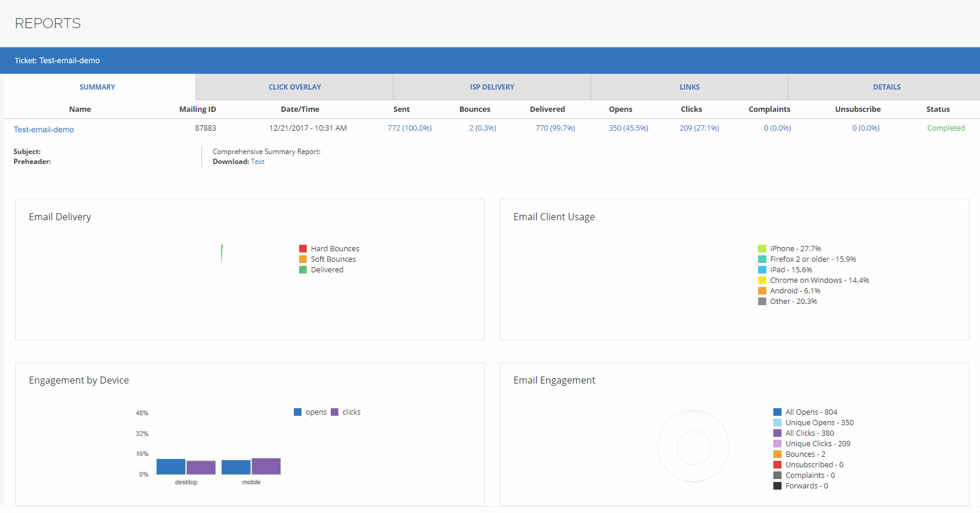
Task: Select the iPhone legend color swatch
Action: [762, 249]
